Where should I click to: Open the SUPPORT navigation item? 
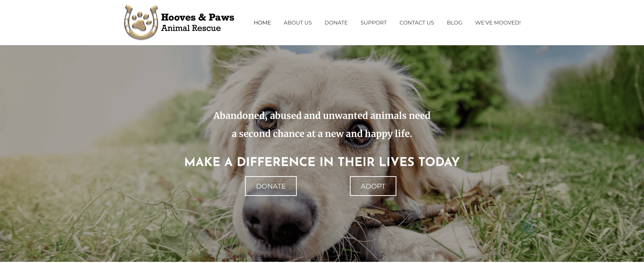click(373, 23)
